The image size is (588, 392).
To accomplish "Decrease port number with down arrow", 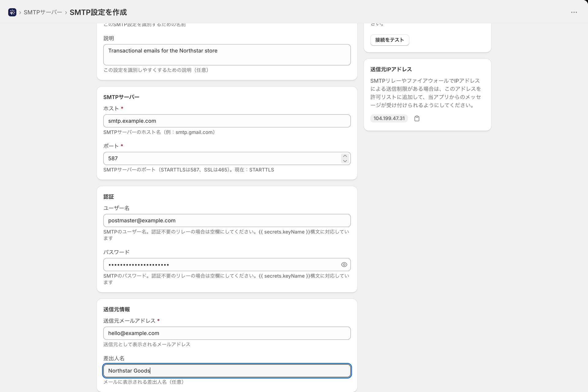I will click(345, 161).
